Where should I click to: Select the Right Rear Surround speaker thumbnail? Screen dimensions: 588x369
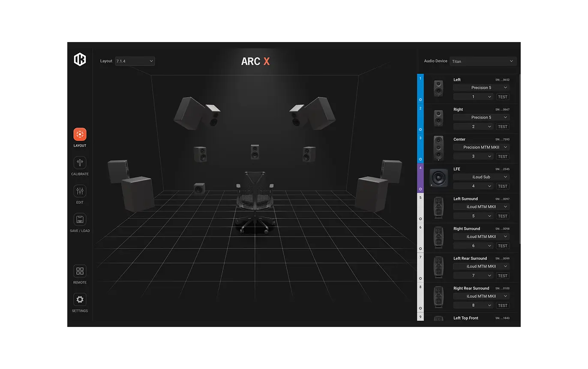coord(438,297)
